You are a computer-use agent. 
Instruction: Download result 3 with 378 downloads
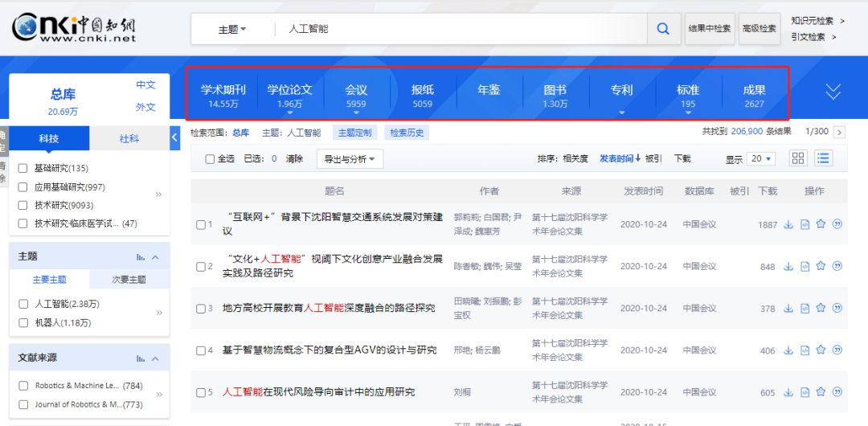[788, 309]
